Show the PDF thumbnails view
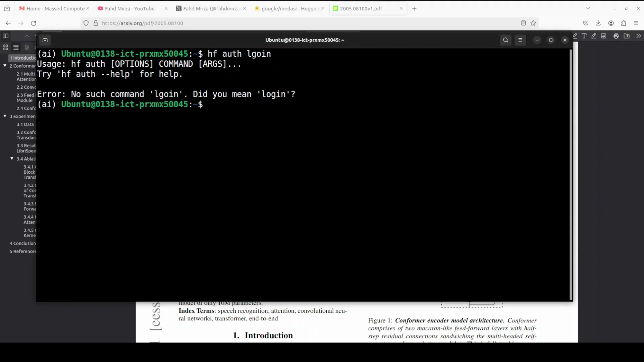 tap(5, 48)
